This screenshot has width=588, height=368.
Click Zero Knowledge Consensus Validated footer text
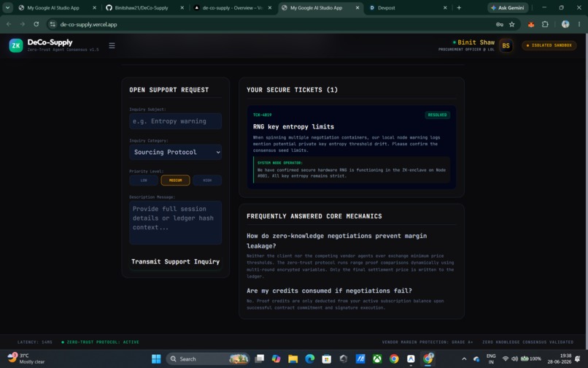[527, 342]
